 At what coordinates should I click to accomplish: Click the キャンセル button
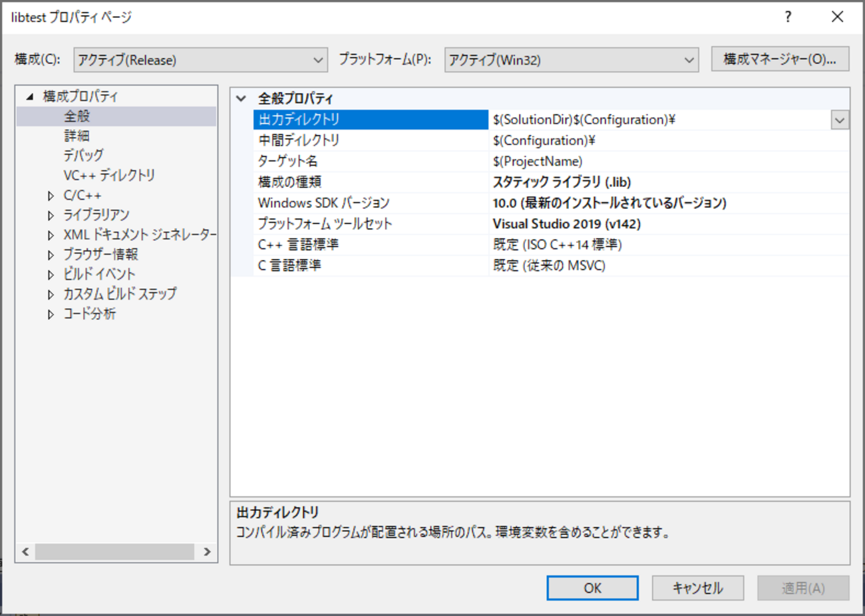[x=697, y=588]
